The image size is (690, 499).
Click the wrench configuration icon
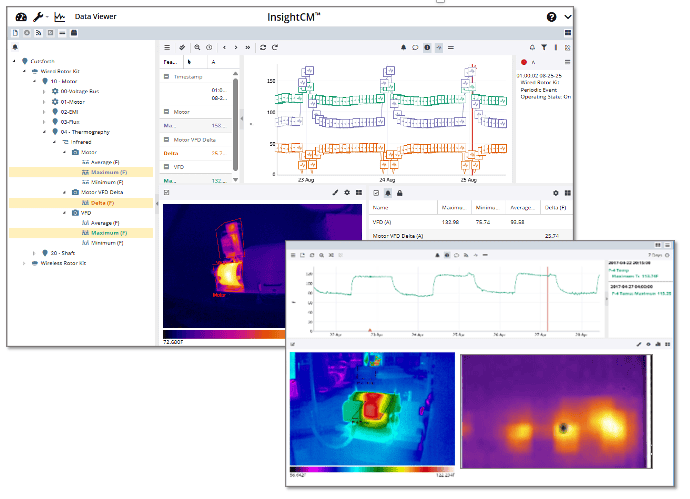[38, 17]
